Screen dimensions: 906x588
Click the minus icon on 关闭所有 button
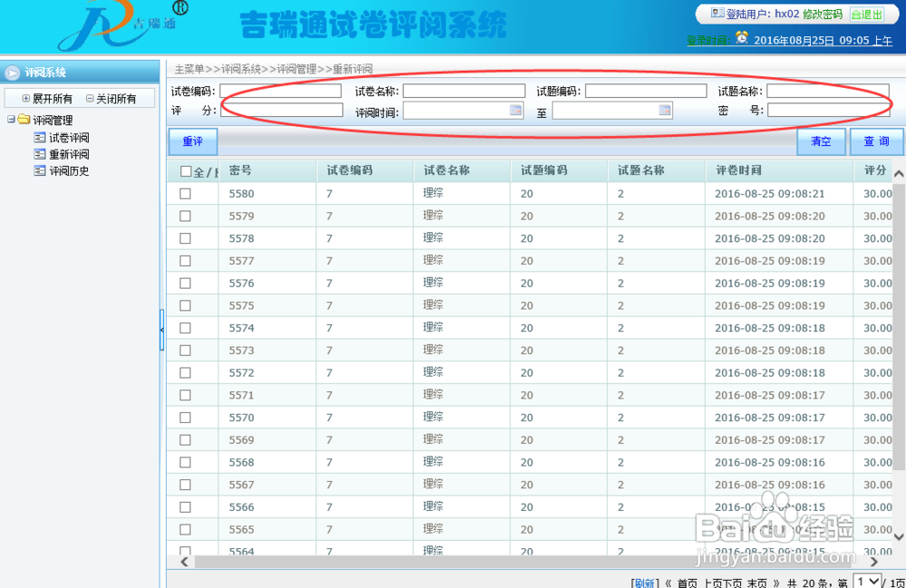(89, 98)
